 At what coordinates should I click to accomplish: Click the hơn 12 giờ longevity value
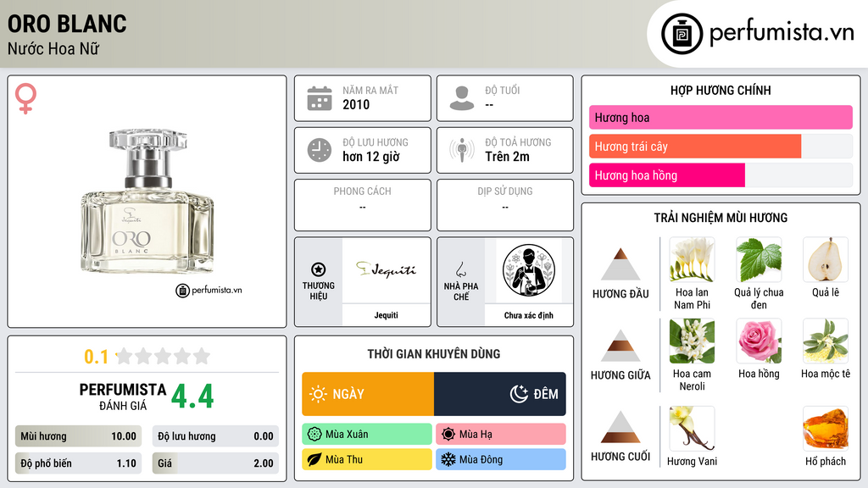point(371,157)
